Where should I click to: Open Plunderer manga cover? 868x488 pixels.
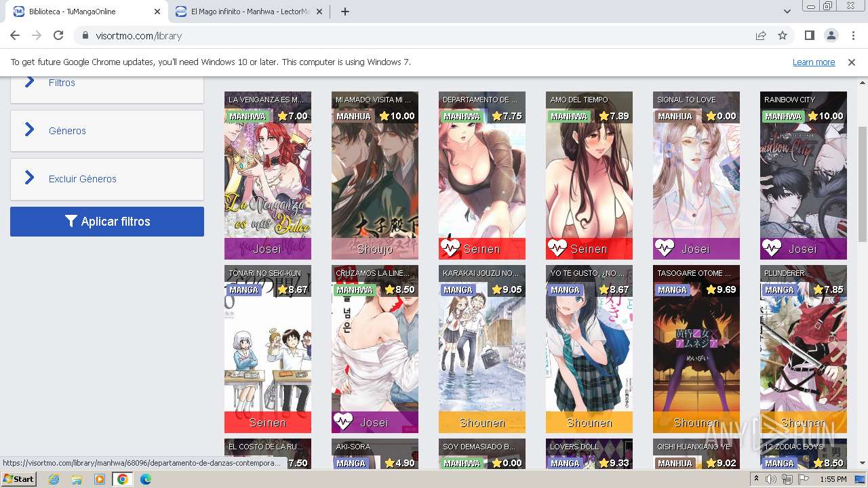tap(804, 349)
